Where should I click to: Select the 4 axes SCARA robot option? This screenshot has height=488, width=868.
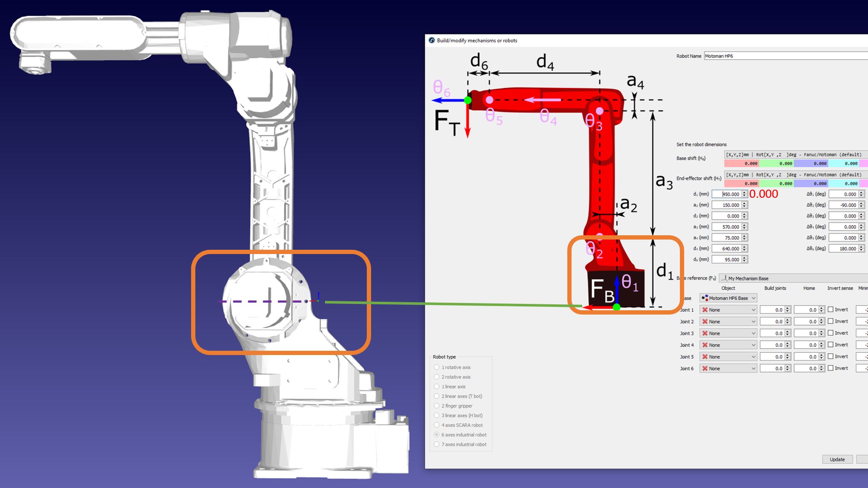[436, 425]
